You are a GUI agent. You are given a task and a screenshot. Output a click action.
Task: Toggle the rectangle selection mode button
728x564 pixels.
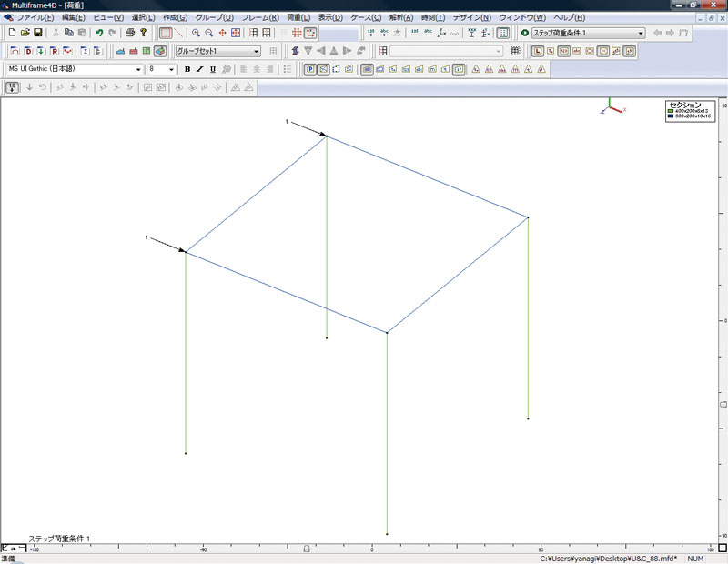[166, 33]
